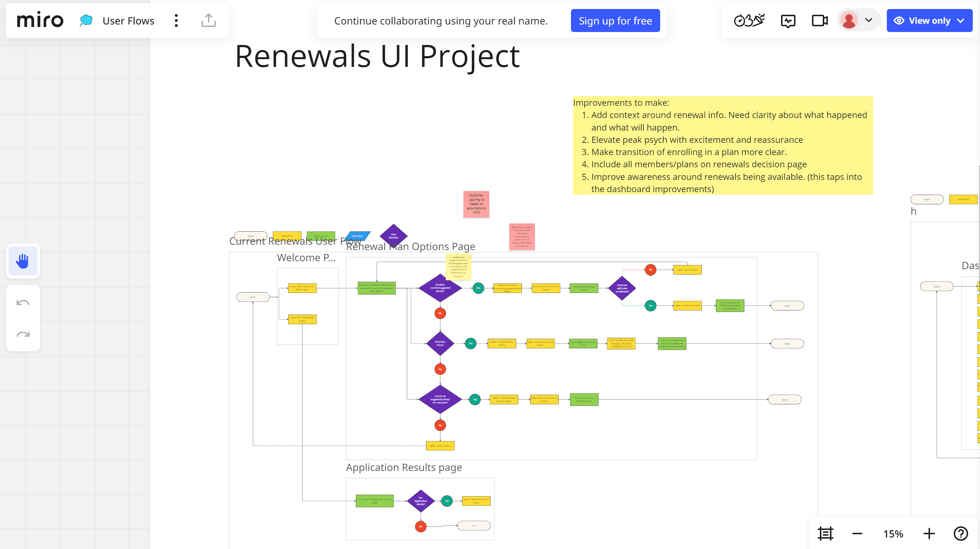
Task: Open the reactions icon in the top bar
Action: point(788,21)
